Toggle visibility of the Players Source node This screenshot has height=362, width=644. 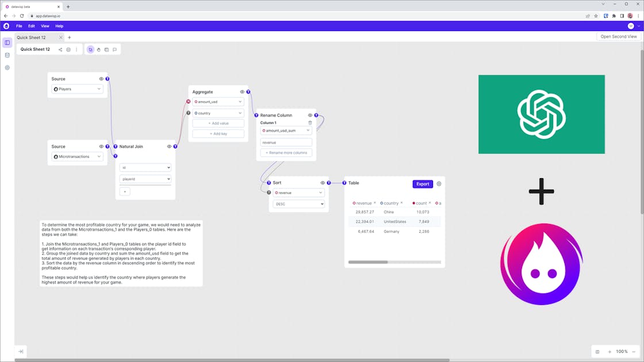coord(101,79)
